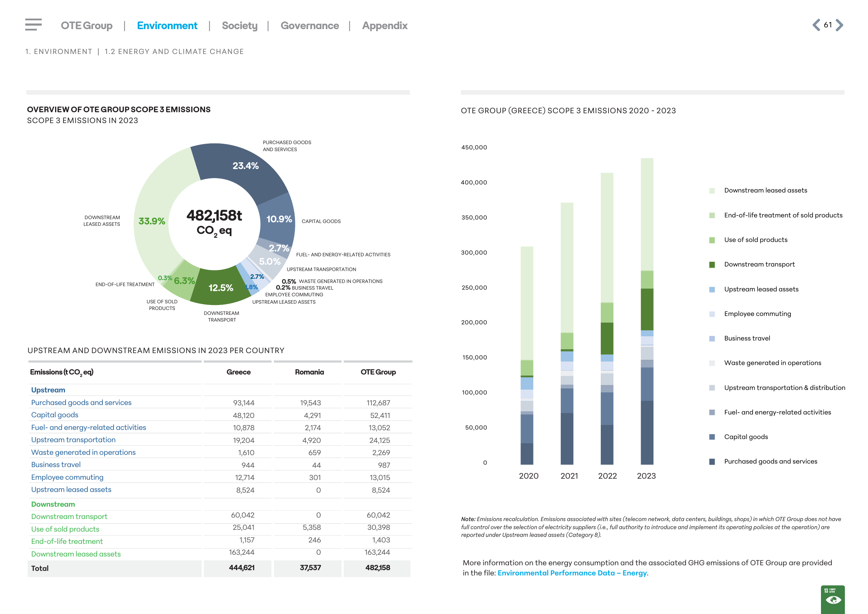This screenshot has width=868, height=614.
Task: Click the SDG 13 Climate Action icon
Action: [x=833, y=600]
